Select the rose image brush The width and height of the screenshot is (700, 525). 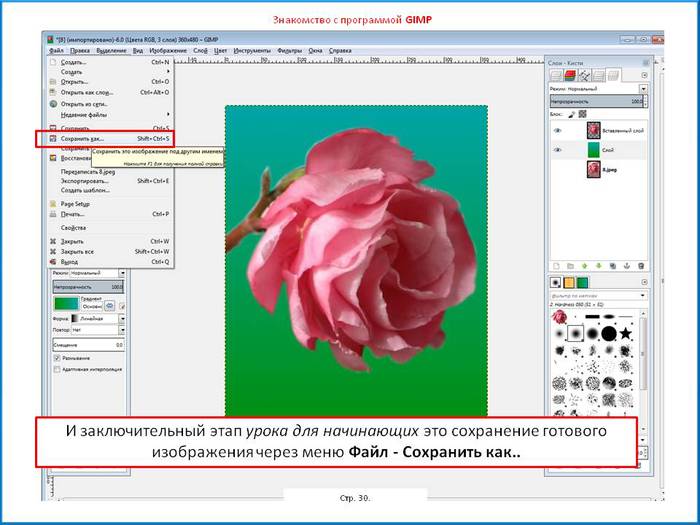559,317
